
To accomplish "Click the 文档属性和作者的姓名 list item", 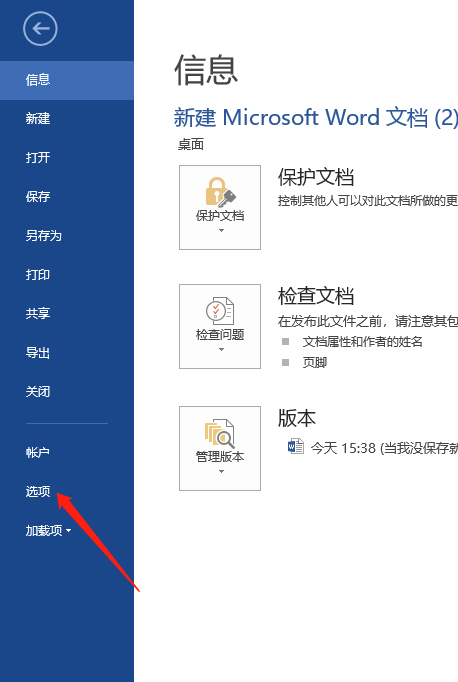I will 362,342.
